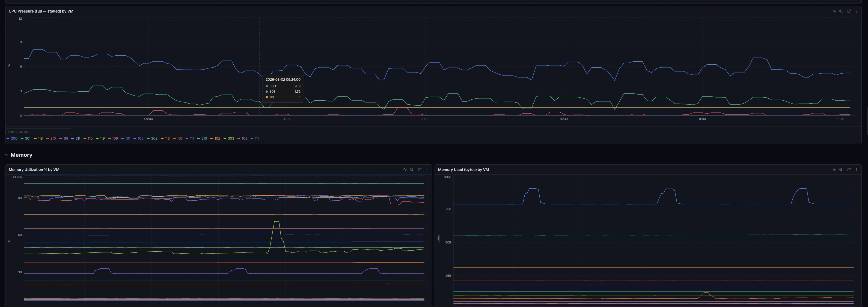Open the CPU Pressure panel kebab menu
Viewport: 868px width, 307px height.
856,11
